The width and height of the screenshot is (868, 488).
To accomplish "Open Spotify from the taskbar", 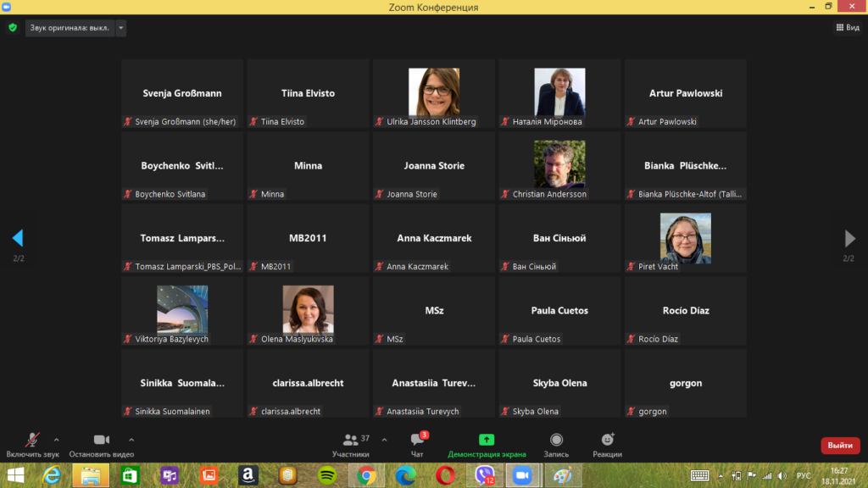I will 327,475.
